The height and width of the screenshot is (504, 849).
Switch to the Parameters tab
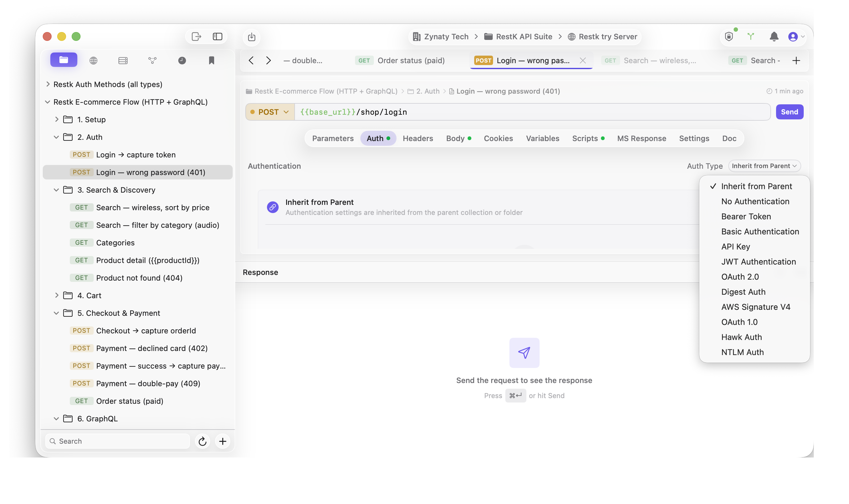(x=333, y=138)
